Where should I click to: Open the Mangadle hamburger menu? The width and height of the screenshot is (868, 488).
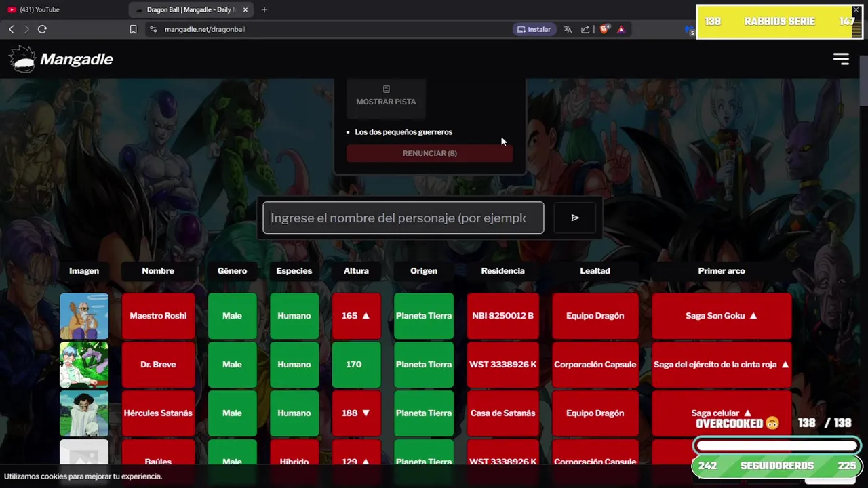click(841, 59)
